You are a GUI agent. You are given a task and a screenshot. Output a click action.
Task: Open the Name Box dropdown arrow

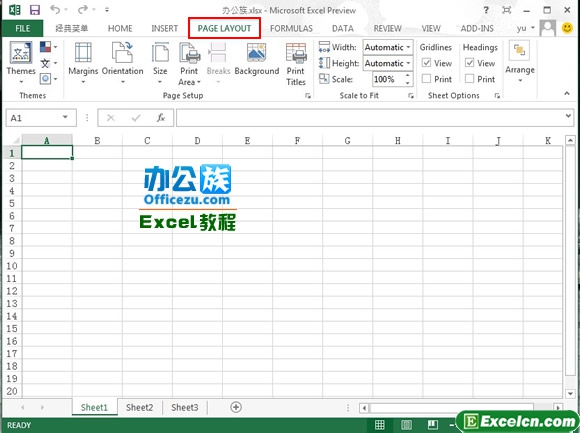65,117
